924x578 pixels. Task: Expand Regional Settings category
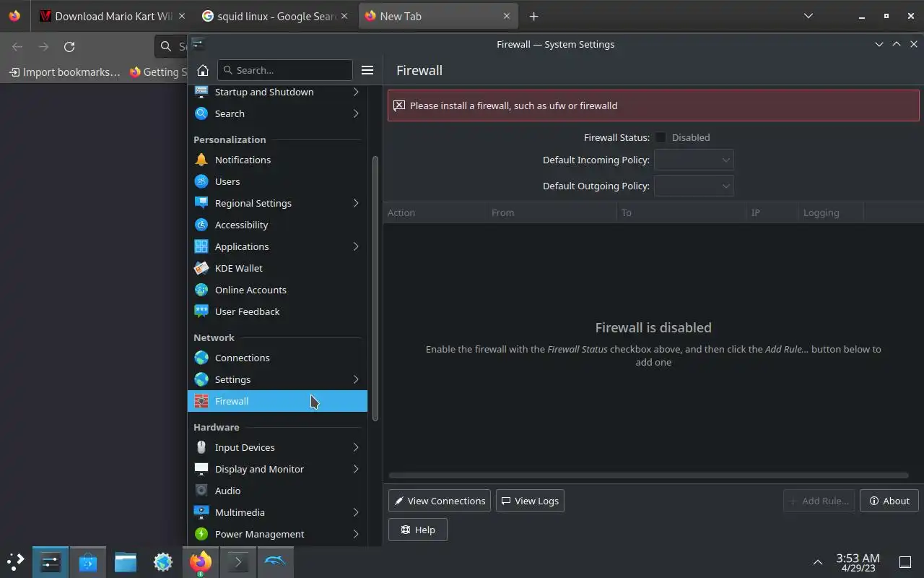(x=356, y=203)
